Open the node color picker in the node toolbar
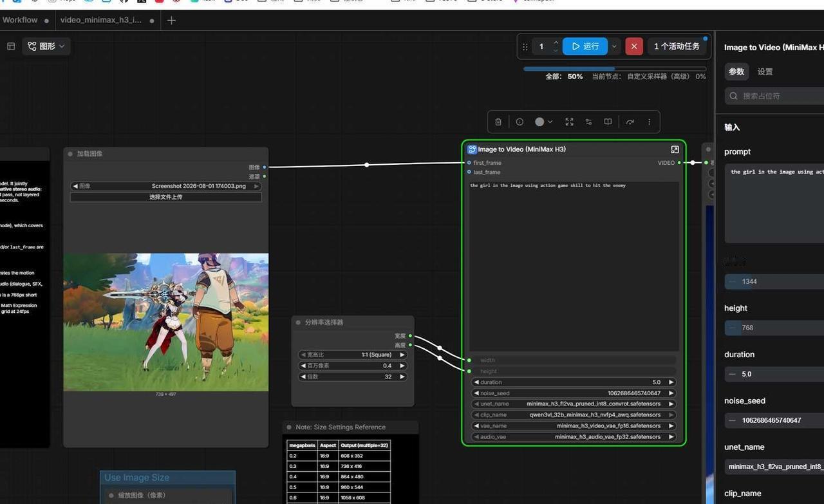The image size is (824, 504). tap(543, 122)
